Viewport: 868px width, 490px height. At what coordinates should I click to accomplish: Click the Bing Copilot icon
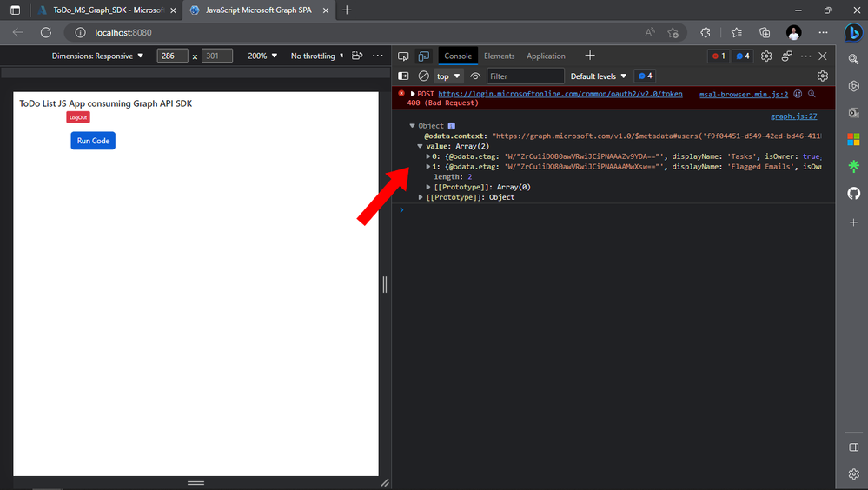(853, 33)
